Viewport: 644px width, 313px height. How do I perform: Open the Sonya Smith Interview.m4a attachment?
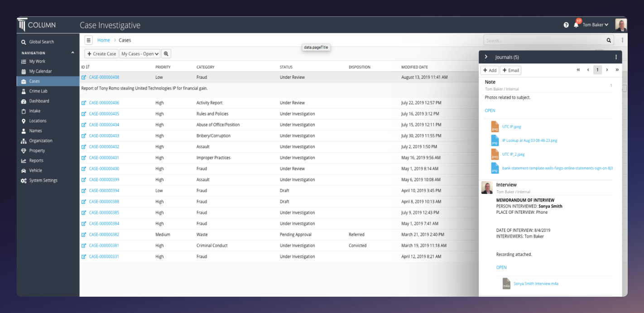point(535,283)
